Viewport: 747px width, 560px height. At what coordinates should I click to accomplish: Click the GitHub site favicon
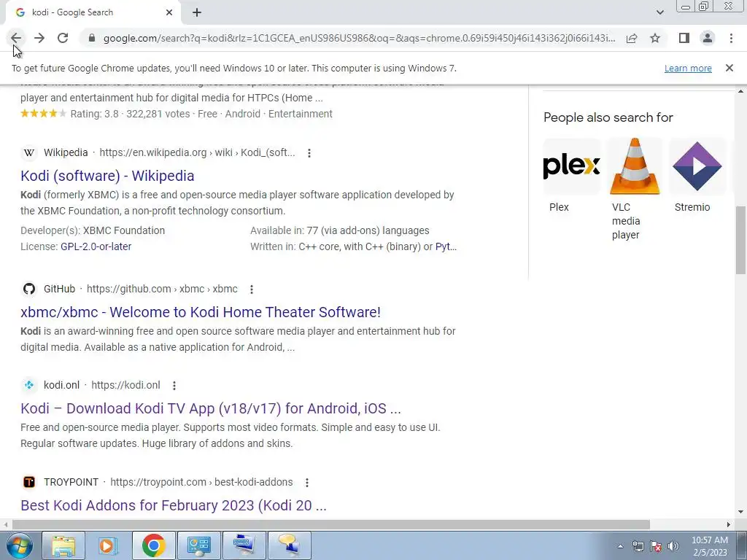[x=29, y=289]
